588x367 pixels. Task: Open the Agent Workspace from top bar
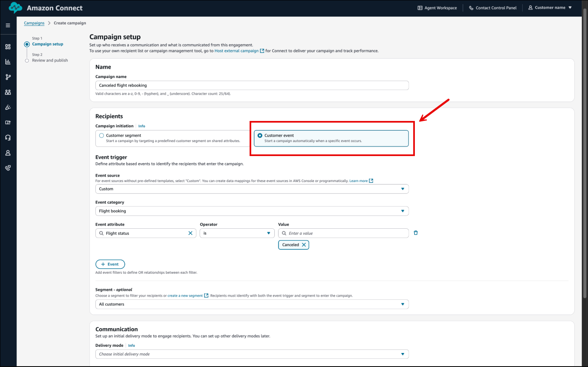coord(437,7)
